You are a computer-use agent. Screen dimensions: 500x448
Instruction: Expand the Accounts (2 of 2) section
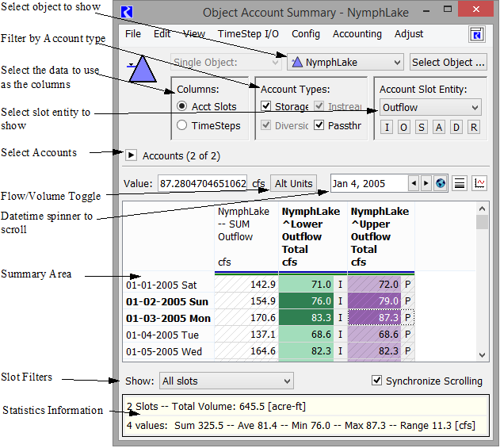pos(132,156)
